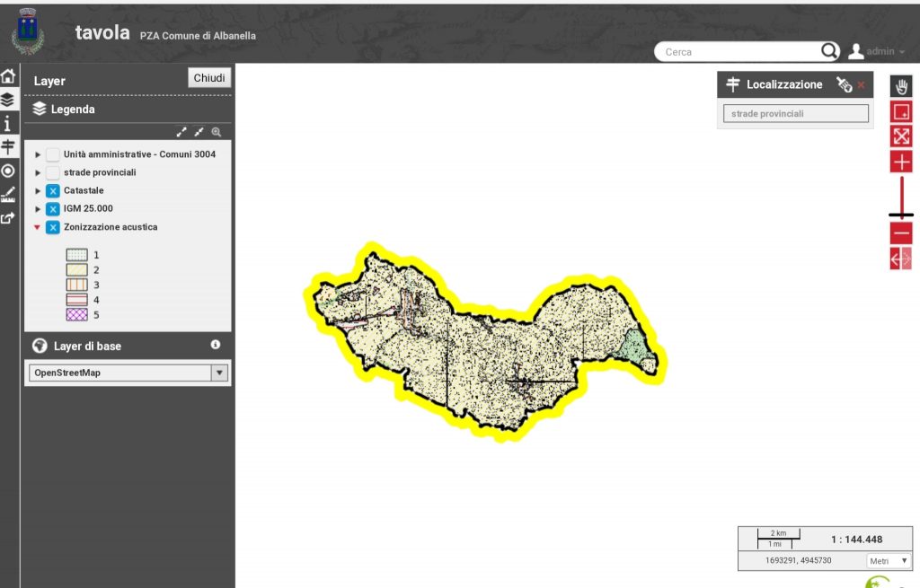Image resolution: width=920 pixels, height=588 pixels.
Task: Click the expand-all arrows legend icon
Action: click(x=181, y=132)
